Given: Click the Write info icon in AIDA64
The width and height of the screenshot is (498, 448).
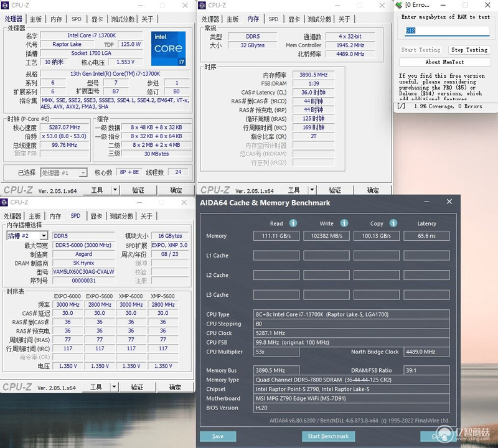Looking at the screenshot, I should click(x=344, y=223).
